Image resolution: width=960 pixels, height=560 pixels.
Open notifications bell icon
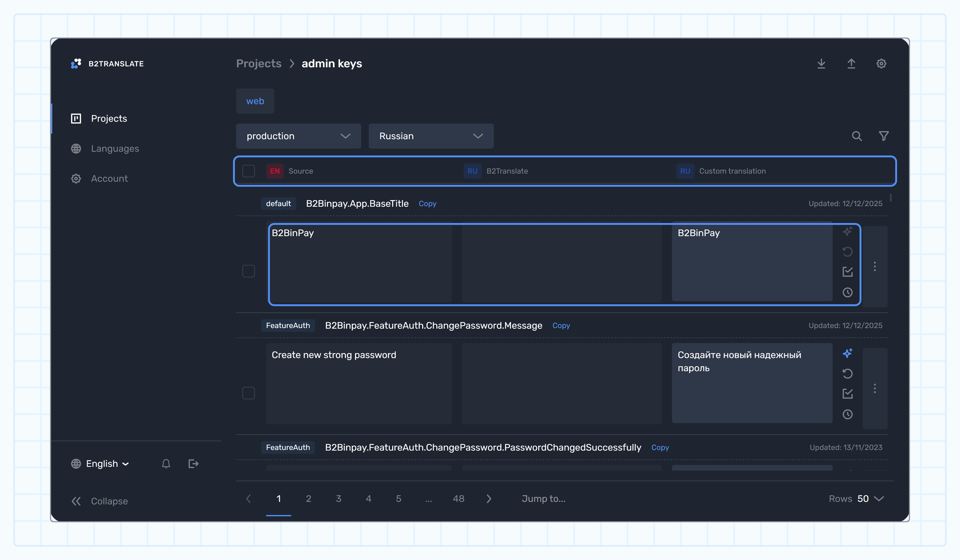(166, 464)
